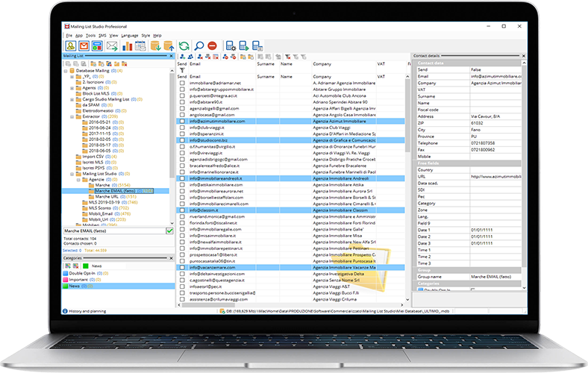Collapse the Database Mailing root node
Screen dimensions: 588x373
pos(66,70)
